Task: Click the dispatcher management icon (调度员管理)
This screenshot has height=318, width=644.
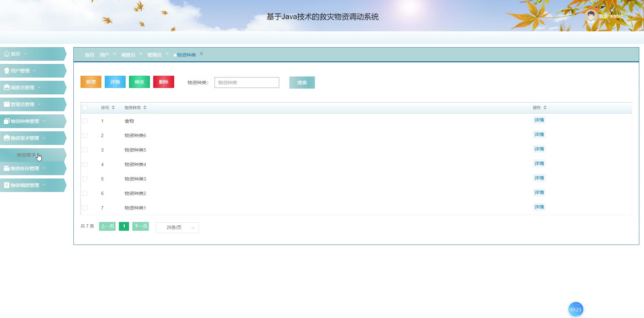Action: (7, 87)
